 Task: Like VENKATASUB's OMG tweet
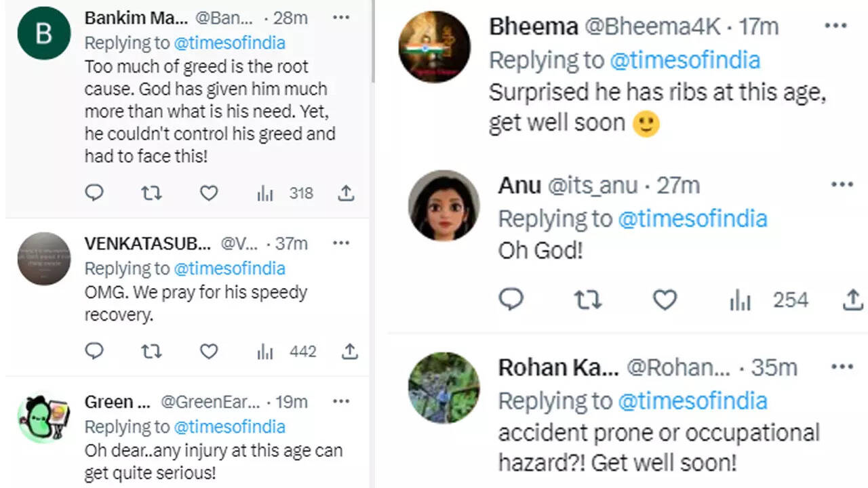click(x=209, y=351)
